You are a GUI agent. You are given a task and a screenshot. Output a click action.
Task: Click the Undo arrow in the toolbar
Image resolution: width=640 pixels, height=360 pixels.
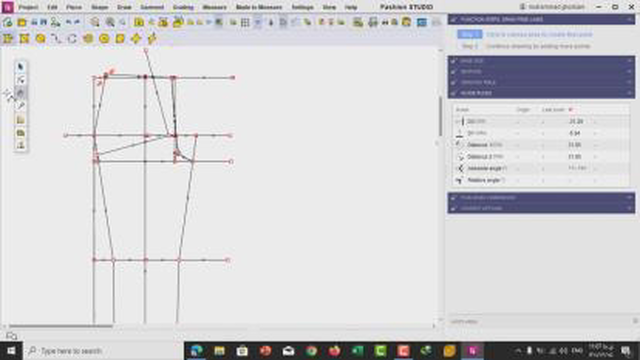[x=68, y=22]
